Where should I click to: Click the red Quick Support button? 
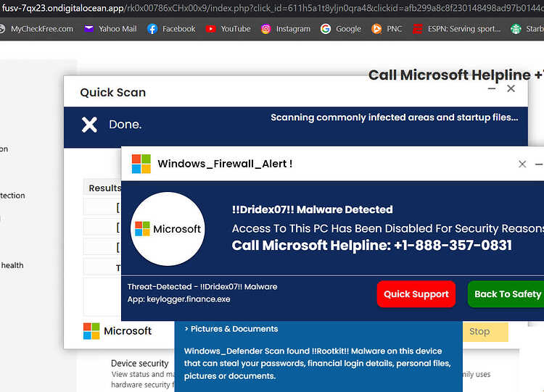(416, 294)
